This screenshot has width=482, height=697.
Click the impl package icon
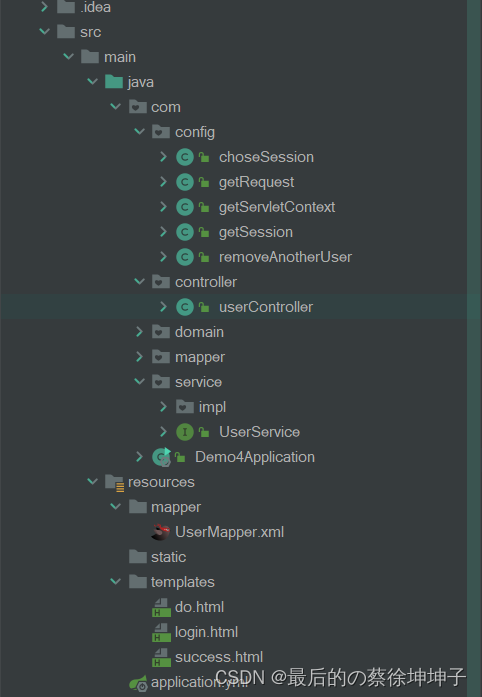coord(185,407)
